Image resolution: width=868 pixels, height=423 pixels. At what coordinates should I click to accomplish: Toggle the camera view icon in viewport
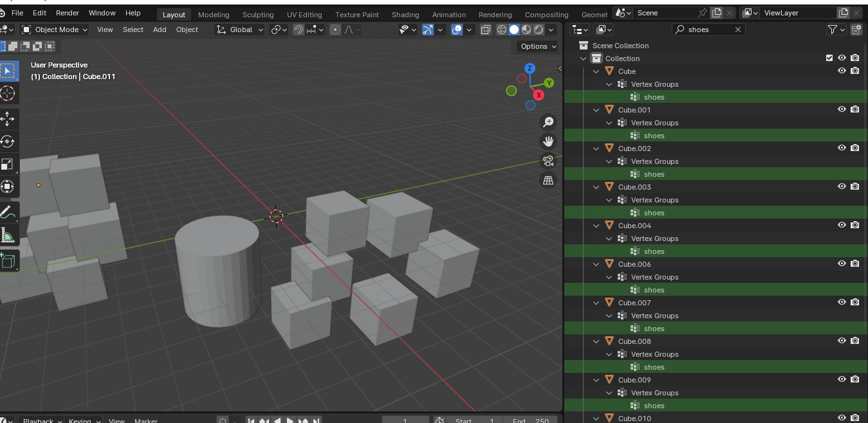click(548, 161)
